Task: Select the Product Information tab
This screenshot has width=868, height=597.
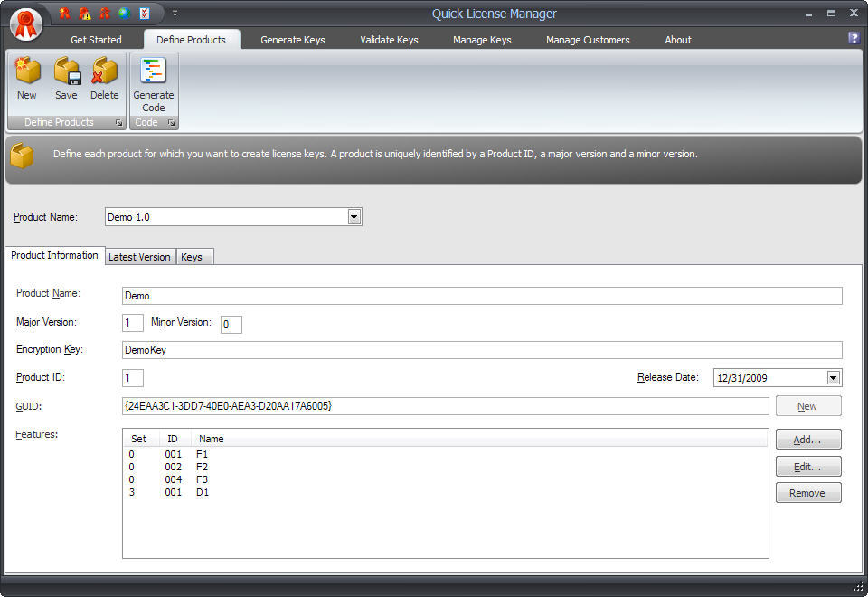Action: (54, 255)
